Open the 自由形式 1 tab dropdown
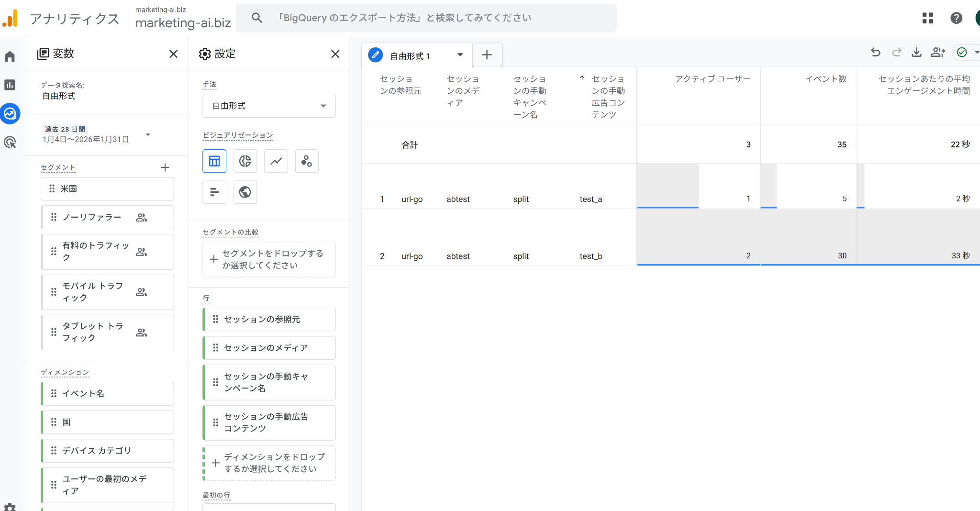980x511 pixels. (460, 55)
